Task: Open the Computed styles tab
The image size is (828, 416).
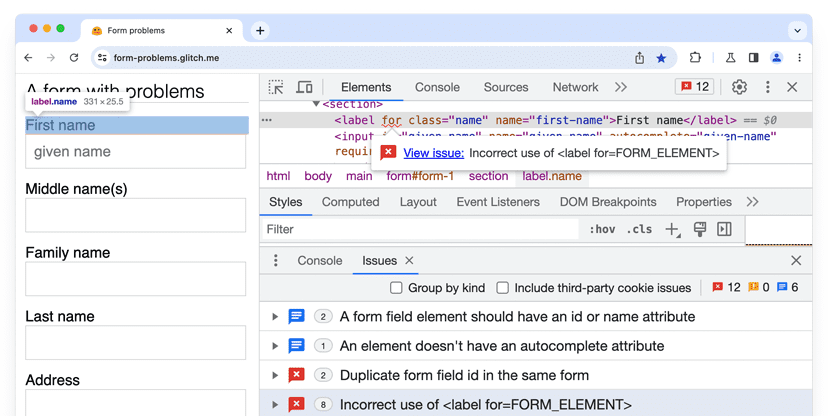Action: (350, 202)
